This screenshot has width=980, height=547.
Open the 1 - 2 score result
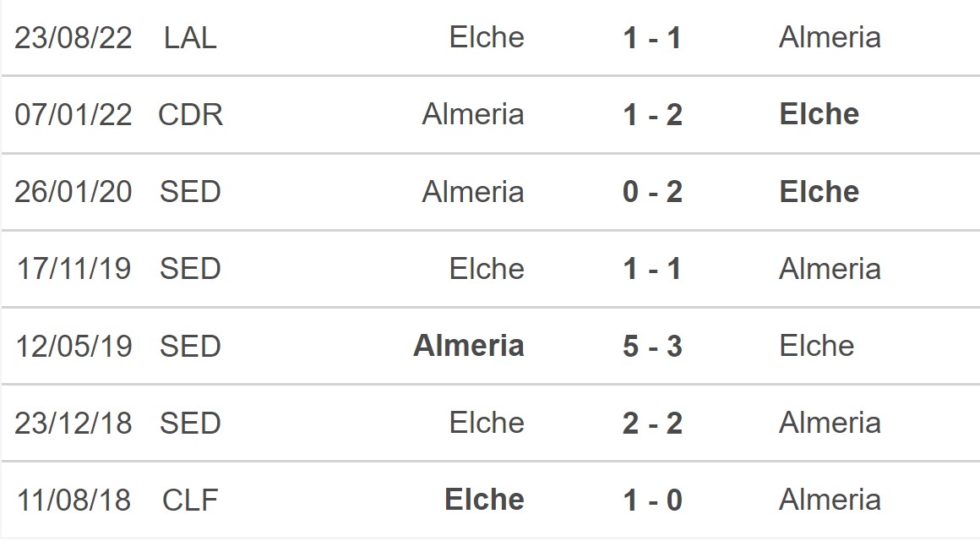point(652,114)
